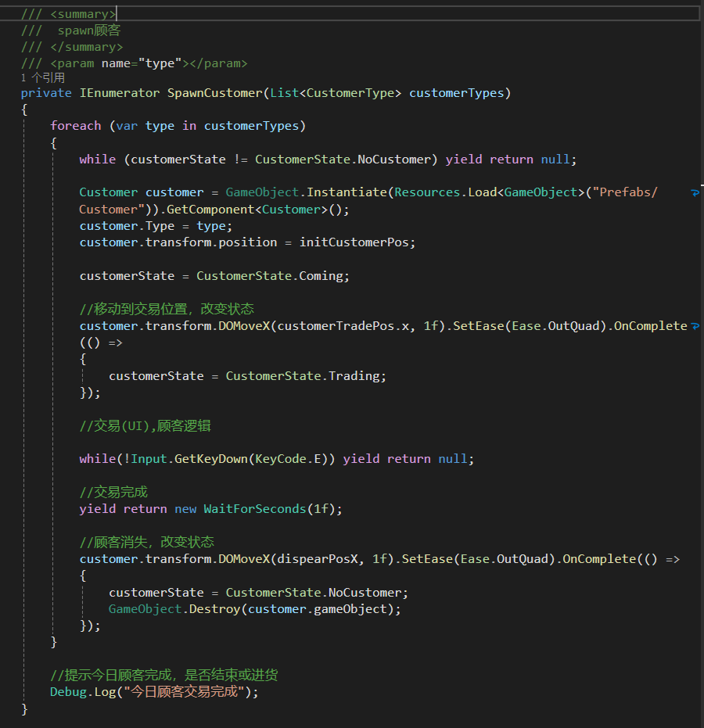Click CustomerState.Coming assignment value
This screenshot has width=704, height=728.
[271, 276]
